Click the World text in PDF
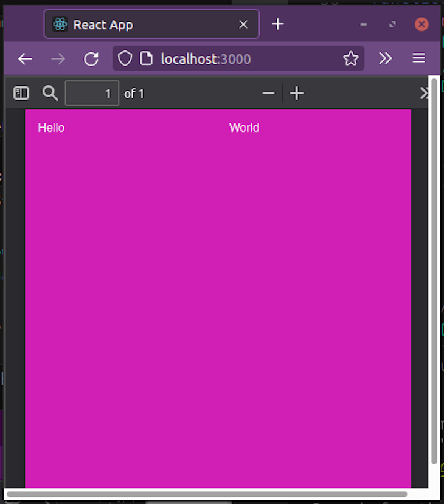The width and height of the screenshot is (444, 504). (x=245, y=128)
